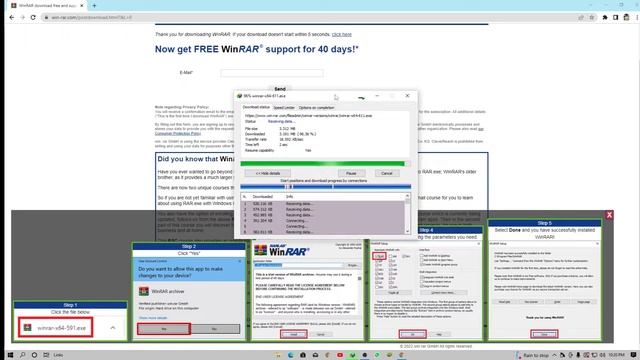
Task: Open the Step 2 'Click Yes' thumbnail
Action: (189, 291)
